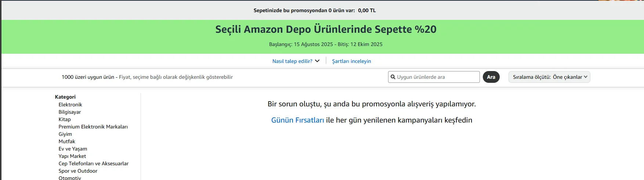Select the Bilgisayar category
This screenshot has height=180, width=644.
tap(69, 112)
